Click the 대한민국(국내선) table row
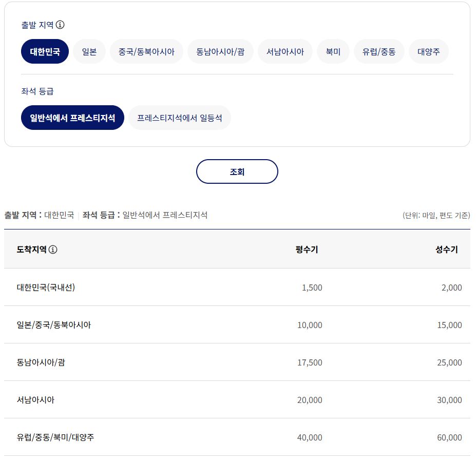 tap(237, 287)
